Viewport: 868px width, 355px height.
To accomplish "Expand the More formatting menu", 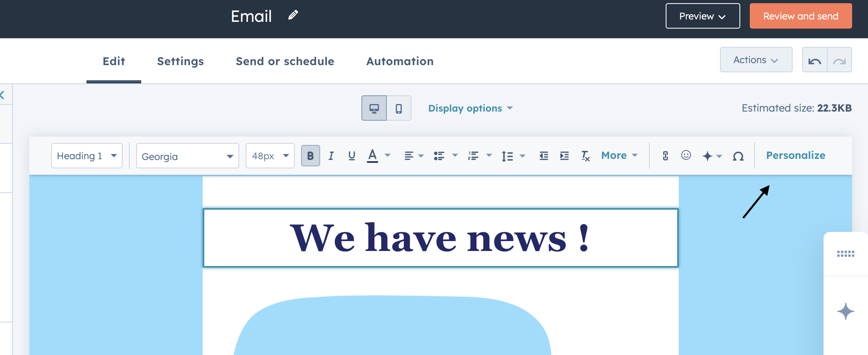I will tap(619, 155).
